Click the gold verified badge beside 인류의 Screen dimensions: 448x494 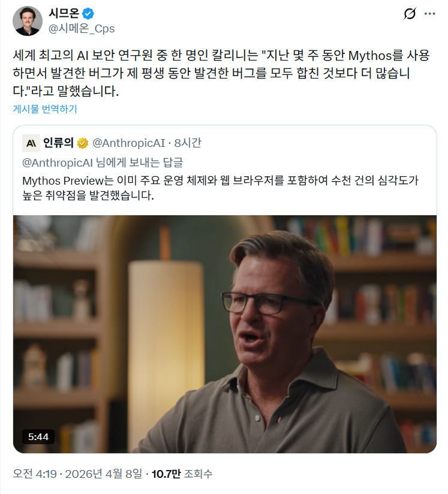[x=83, y=143]
